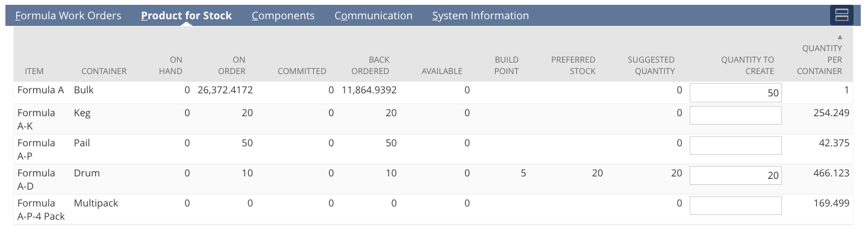The height and width of the screenshot is (233, 868).
Task: Select the Formula A-K item cell
Action: 36,119
